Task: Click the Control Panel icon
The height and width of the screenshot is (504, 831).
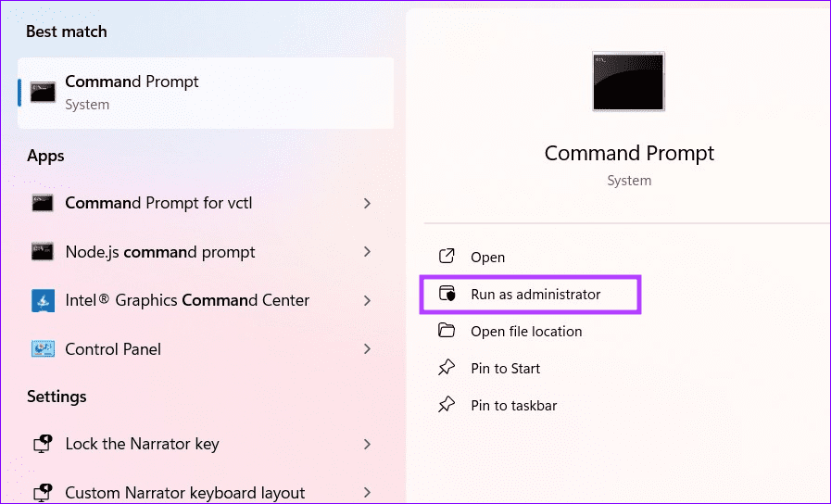Action: tap(43, 349)
